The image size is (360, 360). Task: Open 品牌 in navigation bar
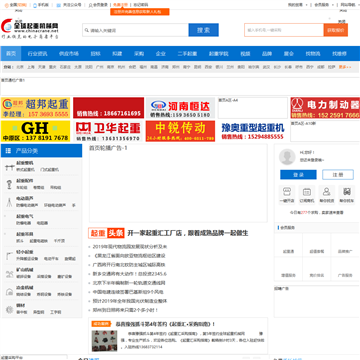267,54
